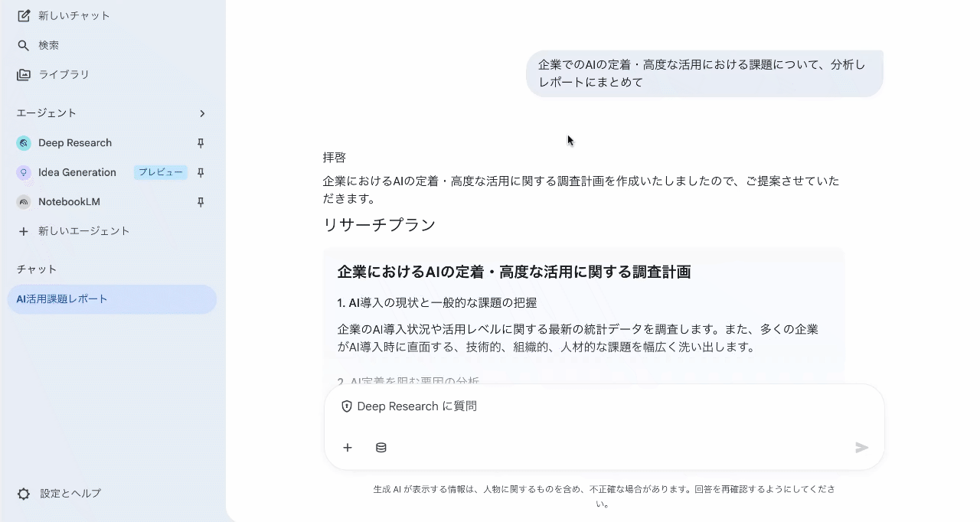Click the チャット section label

point(37,269)
